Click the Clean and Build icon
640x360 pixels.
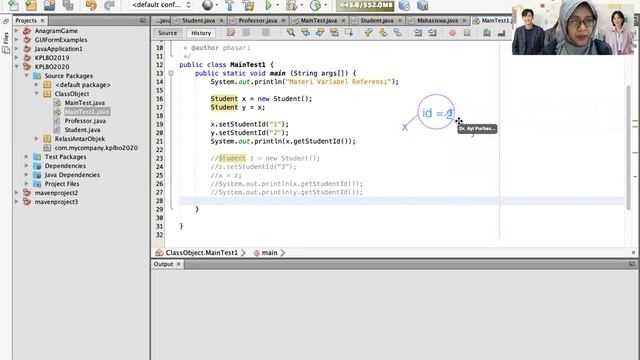(x=248, y=5)
